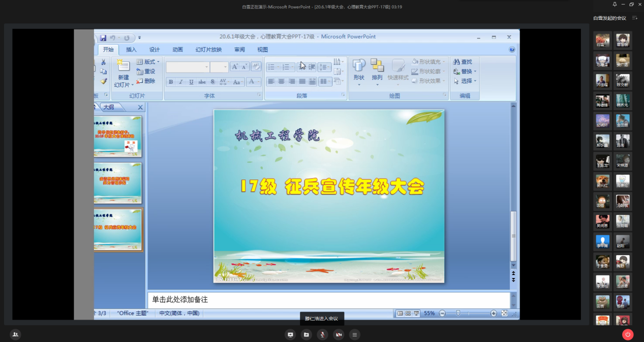Mute the microphone in meeting toolbar
The height and width of the screenshot is (342, 644).
[x=322, y=334]
